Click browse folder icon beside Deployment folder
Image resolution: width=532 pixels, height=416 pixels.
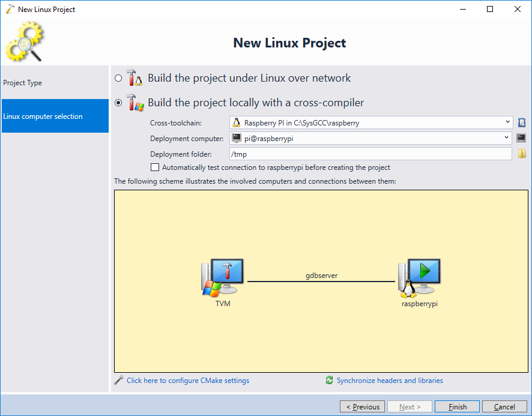[522, 154]
